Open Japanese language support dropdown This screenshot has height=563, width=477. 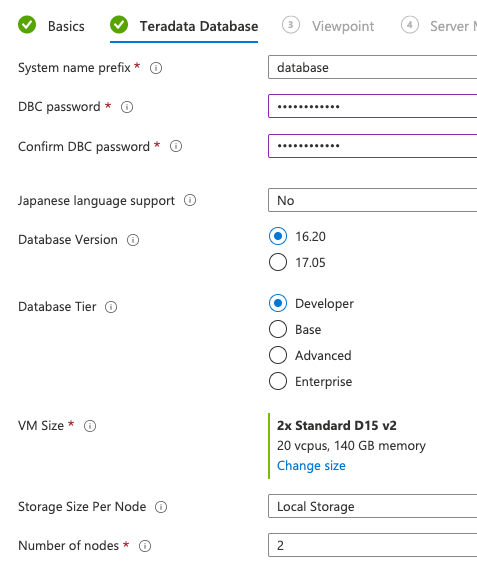point(372,200)
